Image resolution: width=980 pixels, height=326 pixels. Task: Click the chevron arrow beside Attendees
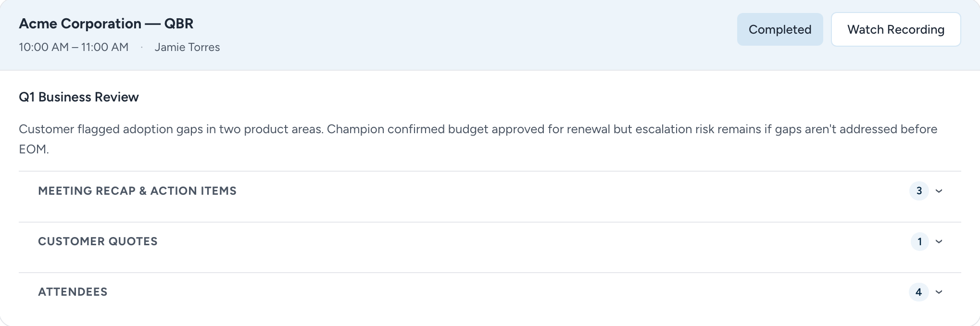tap(939, 292)
